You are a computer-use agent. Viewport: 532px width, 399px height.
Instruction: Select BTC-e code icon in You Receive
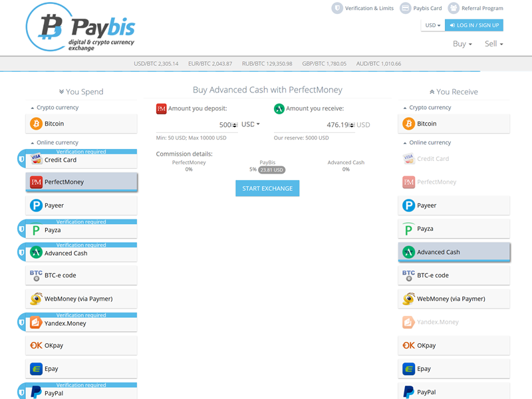coord(409,275)
